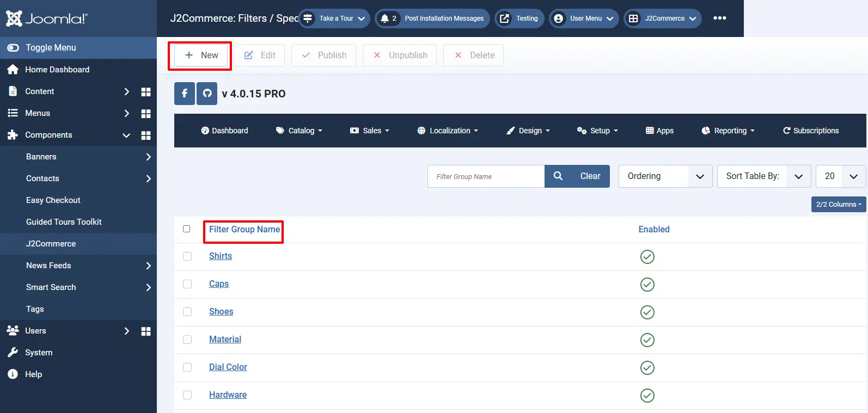The image size is (868, 413).
Task: Open the Setup menu
Action: pyautogui.click(x=597, y=131)
